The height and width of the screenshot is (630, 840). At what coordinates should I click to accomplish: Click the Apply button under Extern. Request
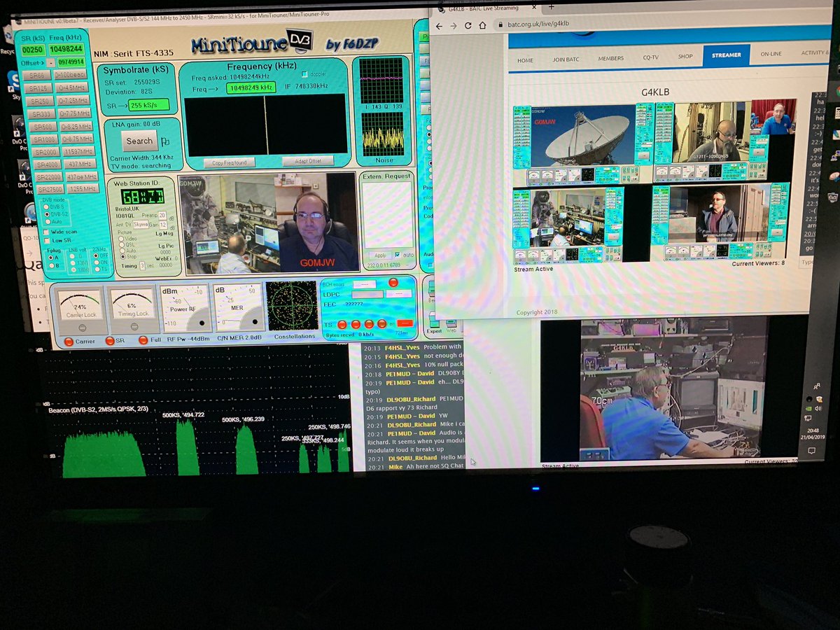pos(380,255)
